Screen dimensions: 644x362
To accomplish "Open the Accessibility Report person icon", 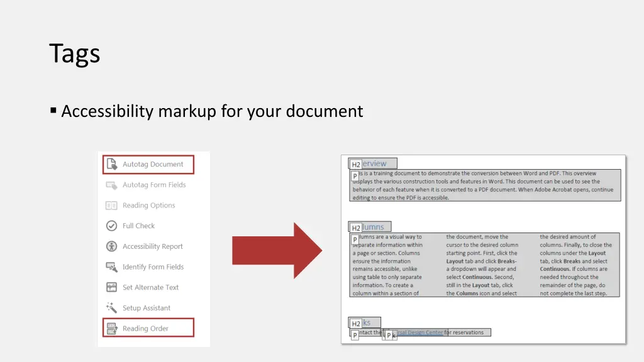I will point(111,246).
